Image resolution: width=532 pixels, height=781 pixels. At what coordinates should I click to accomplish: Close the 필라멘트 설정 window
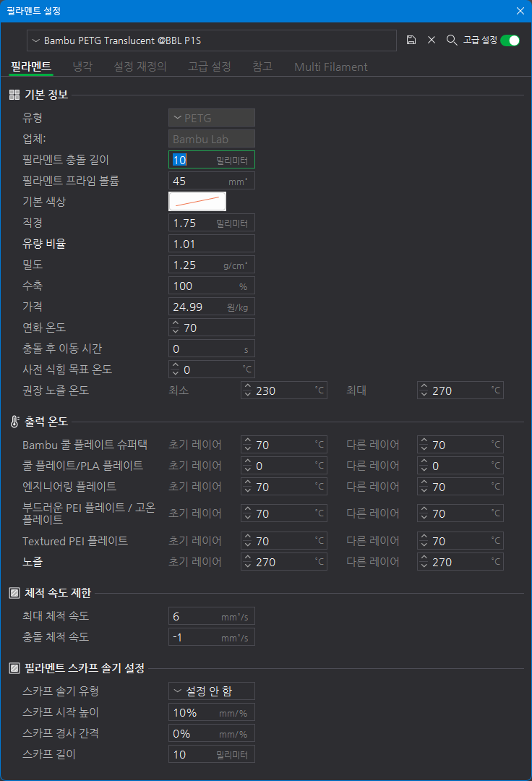pos(520,11)
